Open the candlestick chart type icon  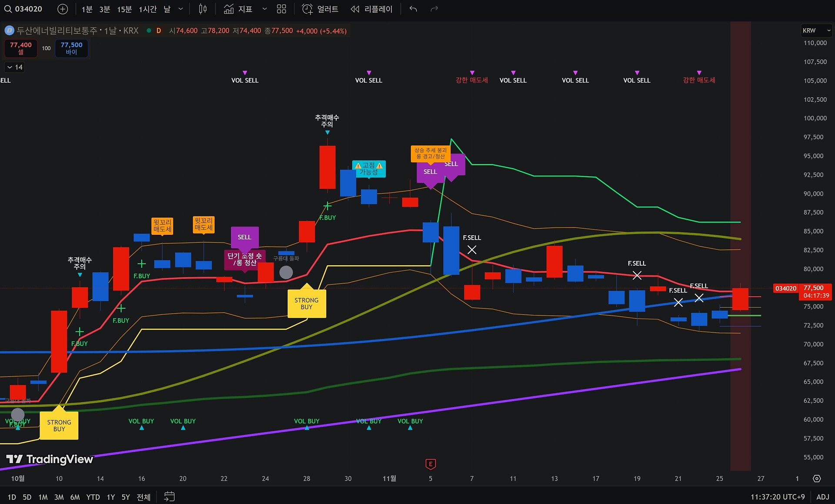coord(203,9)
